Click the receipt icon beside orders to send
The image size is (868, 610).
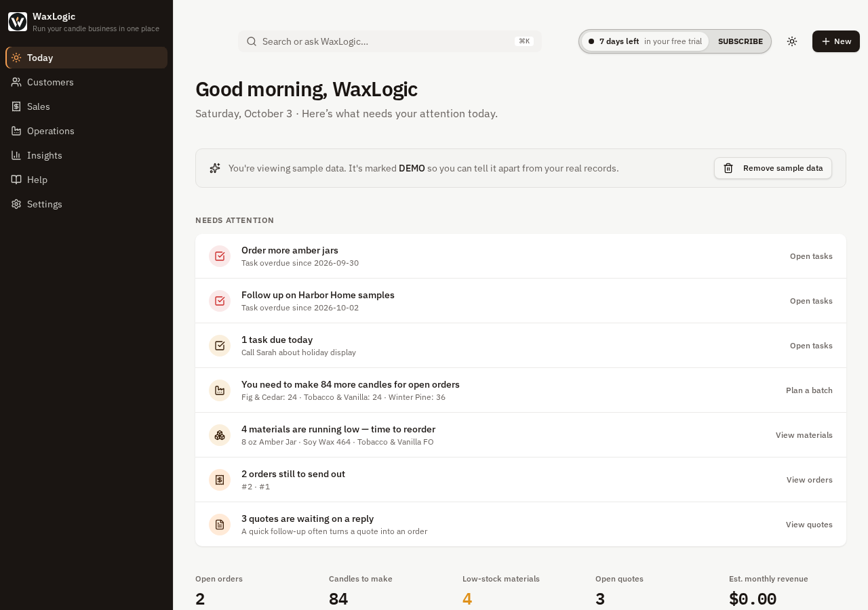(220, 480)
